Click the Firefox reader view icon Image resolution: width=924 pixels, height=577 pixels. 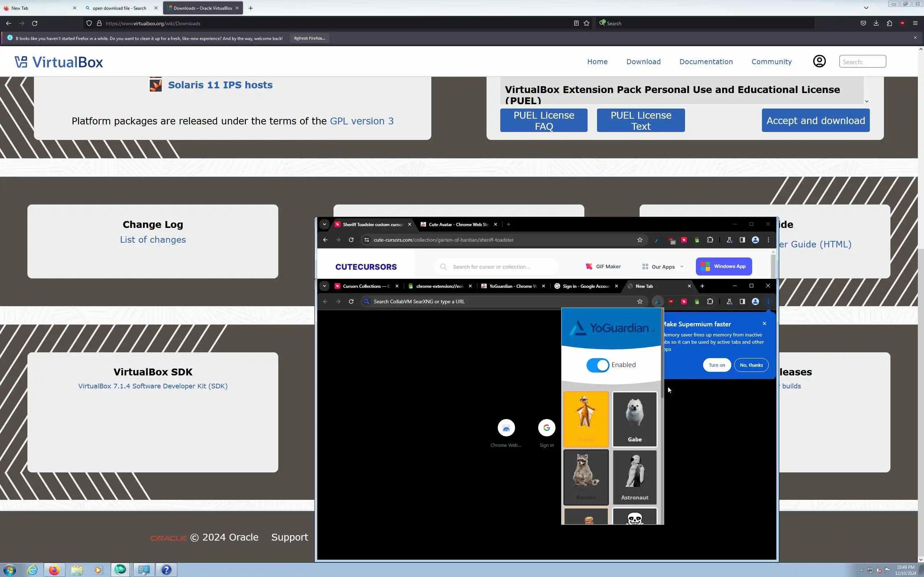[576, 23]
